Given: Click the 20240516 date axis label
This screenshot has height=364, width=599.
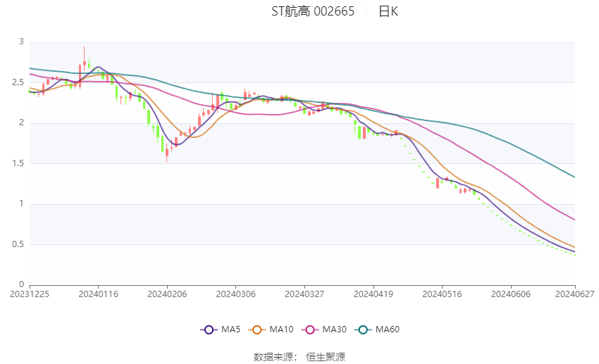Looking at the screenshot, I should [442, 294].
